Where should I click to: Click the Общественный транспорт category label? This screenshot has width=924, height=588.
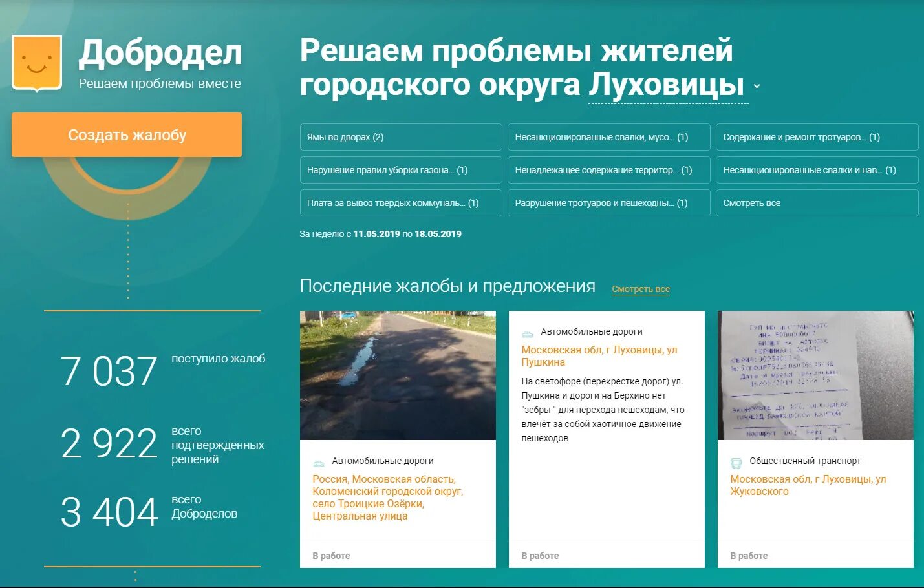pyautogui.click(x=805, y=461)
